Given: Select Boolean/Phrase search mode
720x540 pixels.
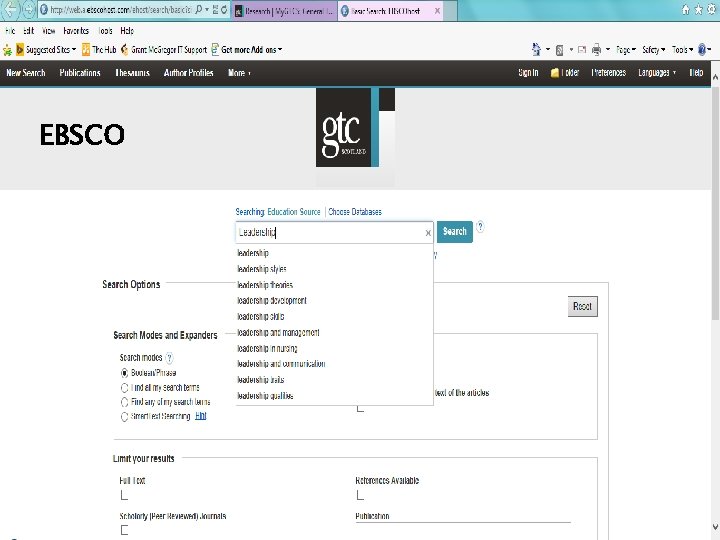Looking at the screenshot, I should pos(124,373).
